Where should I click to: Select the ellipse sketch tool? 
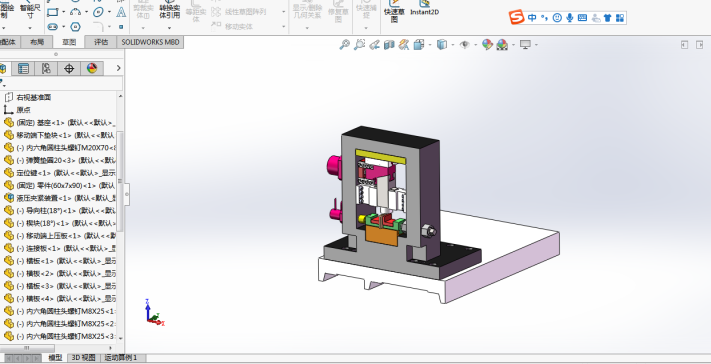(x=98, y=12)
